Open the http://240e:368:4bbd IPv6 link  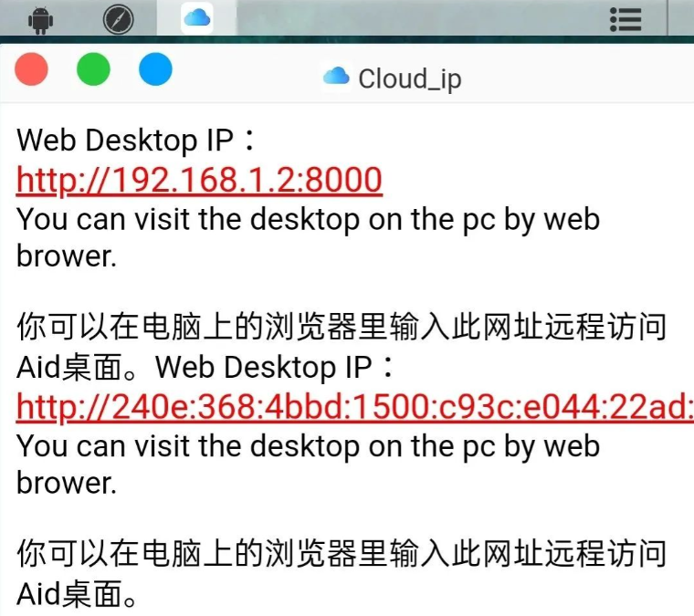click(x=355, y=407)
